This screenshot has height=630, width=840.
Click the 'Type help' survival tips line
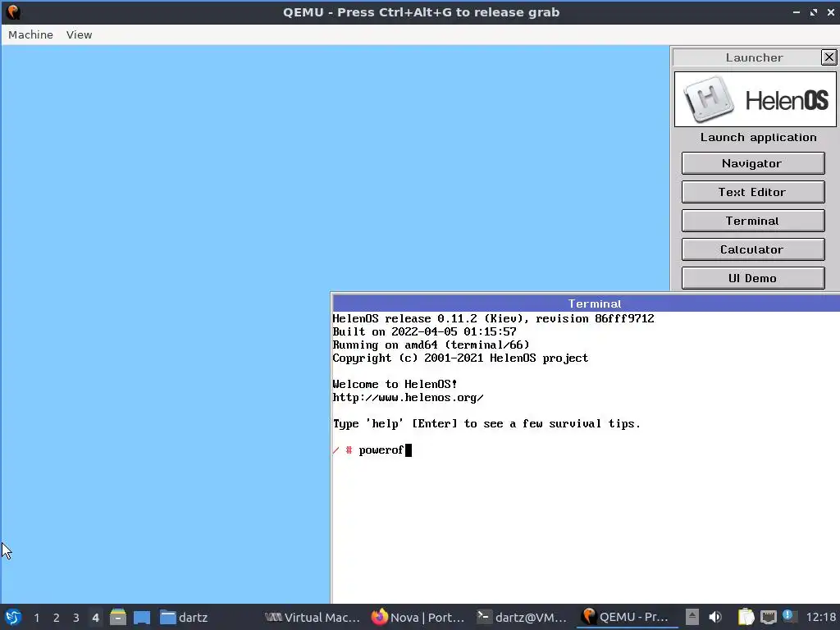tap(486, 424)
